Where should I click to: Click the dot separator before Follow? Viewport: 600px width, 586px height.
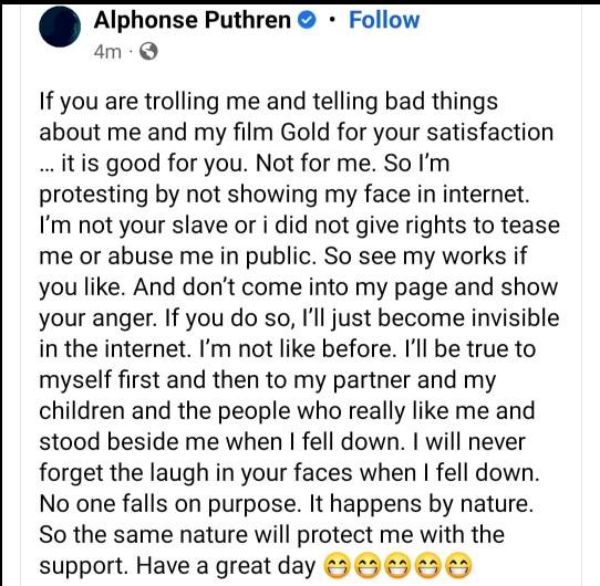pos(334,22)
